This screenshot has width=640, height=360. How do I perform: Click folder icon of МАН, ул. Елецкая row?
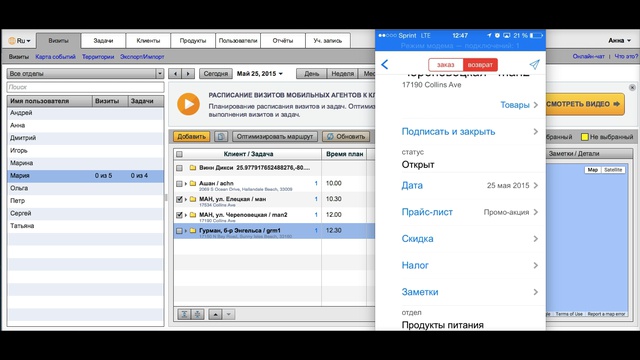point(193,199)
